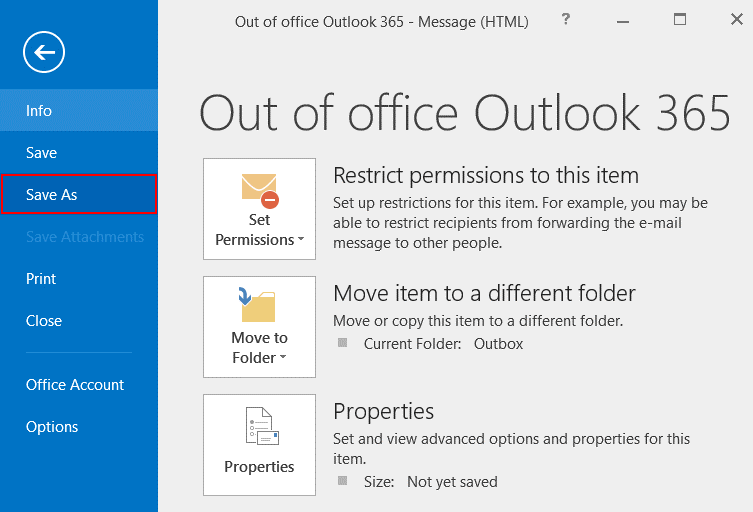Select the Info tab in the sidebar
The height and width of the screenshot is (512, 753).
pos(39,111)
